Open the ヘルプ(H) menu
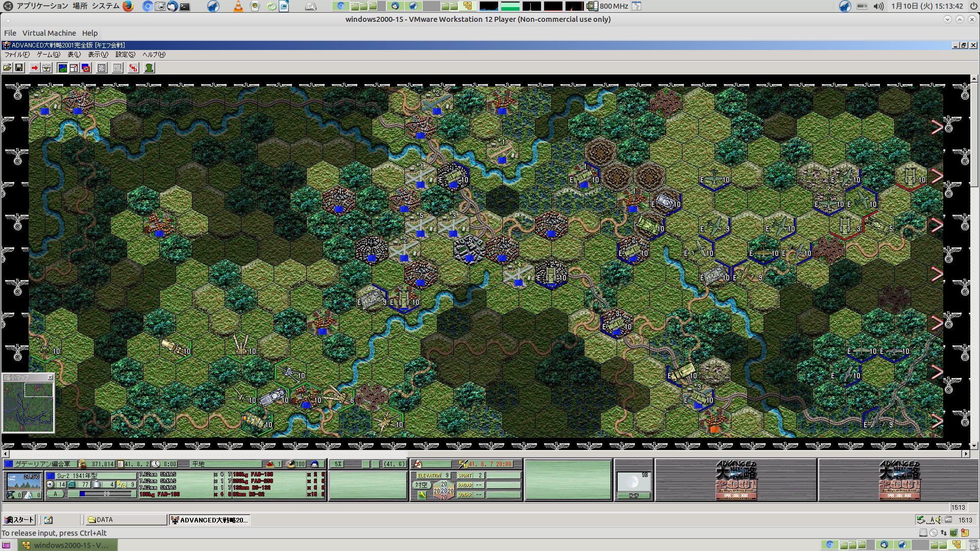Image resolution: width=980 pixels, height=551 pixels. coord(154,55)
